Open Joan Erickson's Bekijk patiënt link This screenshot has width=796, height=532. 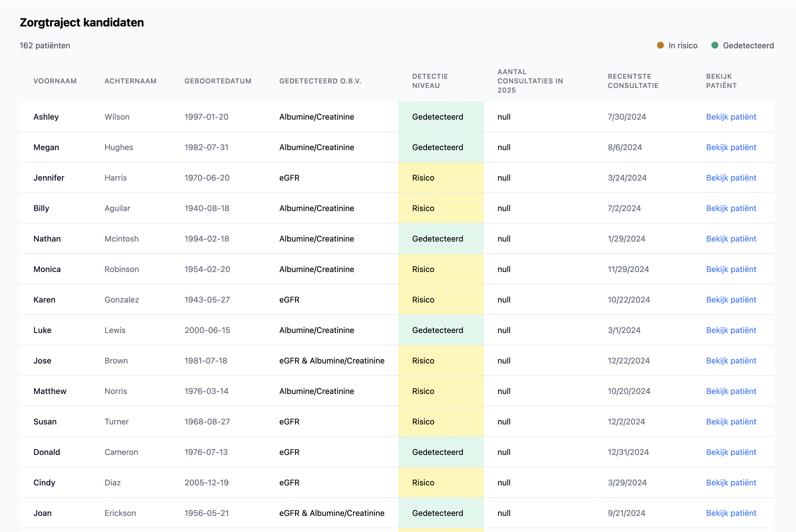[731, 513]
